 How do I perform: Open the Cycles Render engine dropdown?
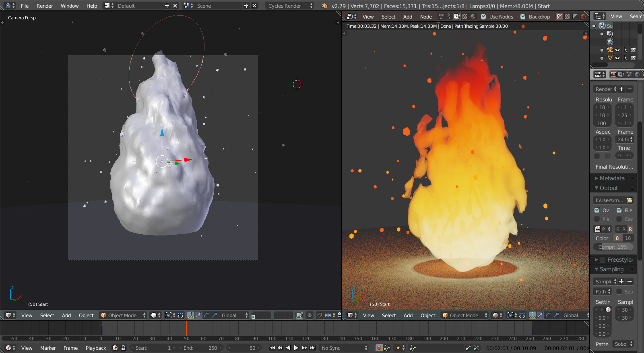click(x=290, y=6)
